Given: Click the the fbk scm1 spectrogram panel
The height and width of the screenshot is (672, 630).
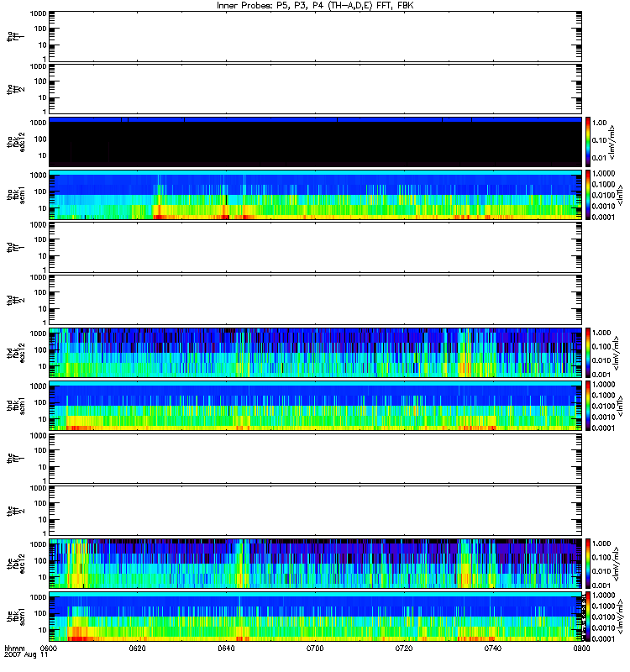Looking at the screenshot, I should (x=315, y=617).
